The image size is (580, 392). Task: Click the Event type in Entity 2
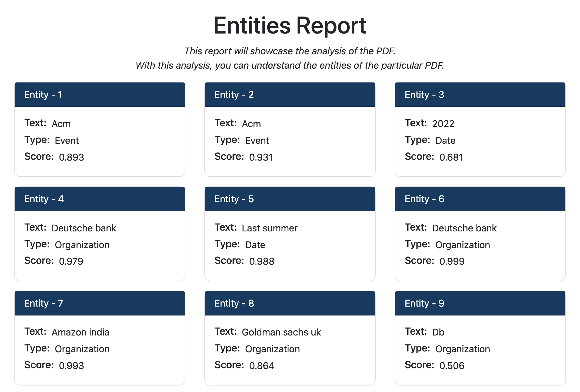click(x=257, y=141)
